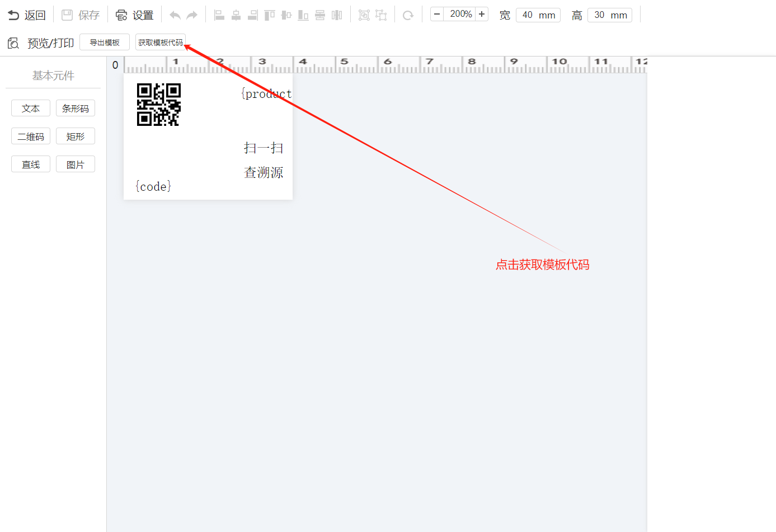This screenshot has height=532, width=776.
Task: Click the 预览/打印 label
Action: 51,43
